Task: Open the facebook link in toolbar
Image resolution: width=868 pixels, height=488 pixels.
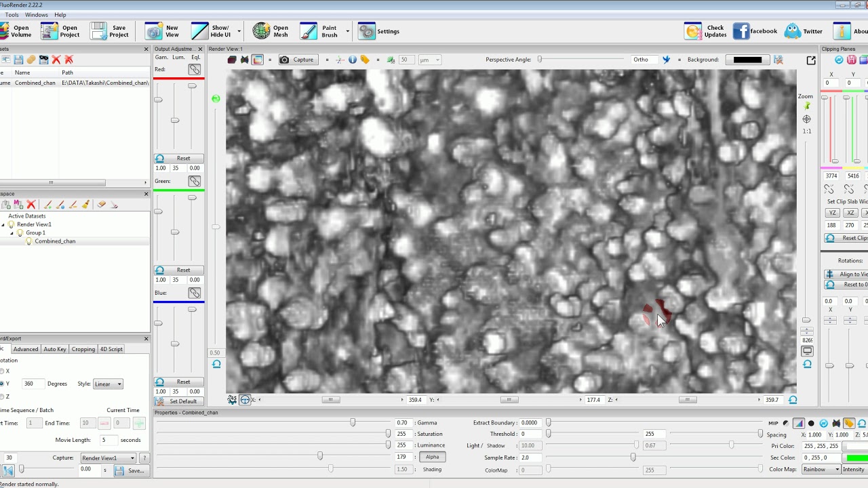Action: (755, 31)
